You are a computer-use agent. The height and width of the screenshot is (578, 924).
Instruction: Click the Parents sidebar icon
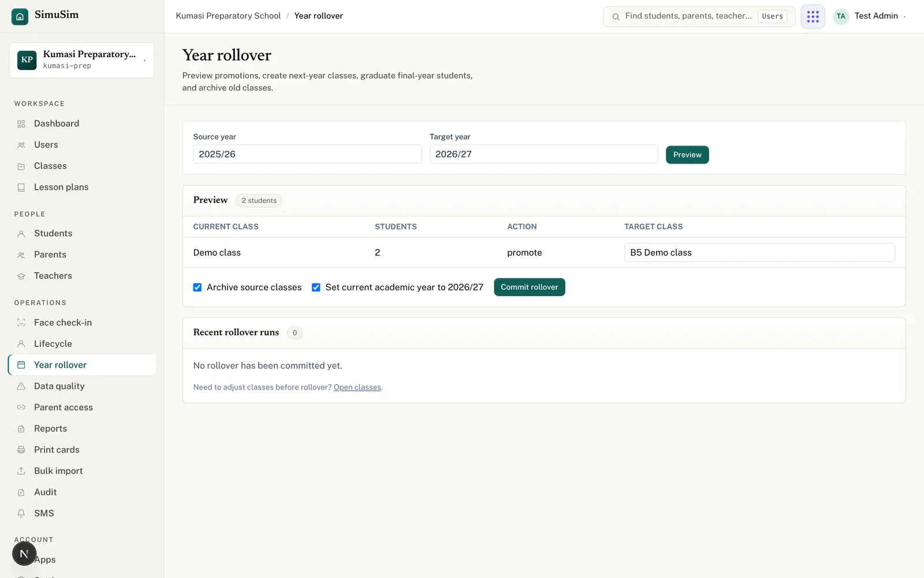point(21,255)
